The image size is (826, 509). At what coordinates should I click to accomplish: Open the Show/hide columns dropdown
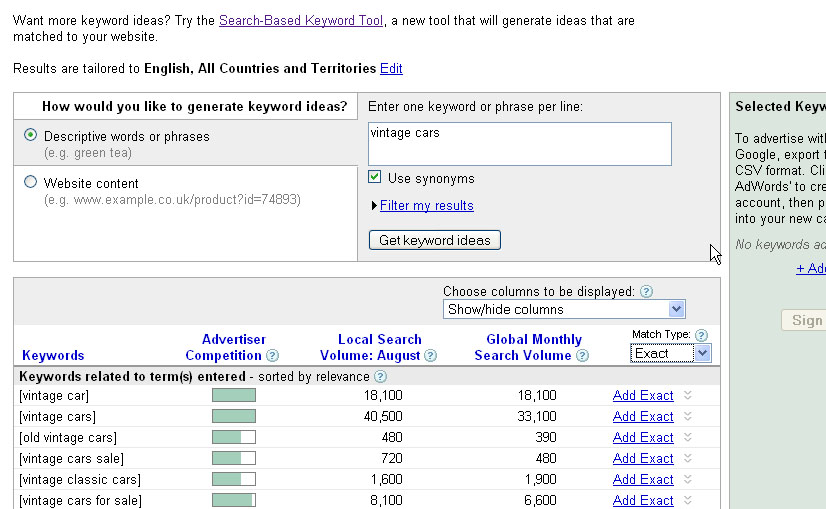[564, 310]
